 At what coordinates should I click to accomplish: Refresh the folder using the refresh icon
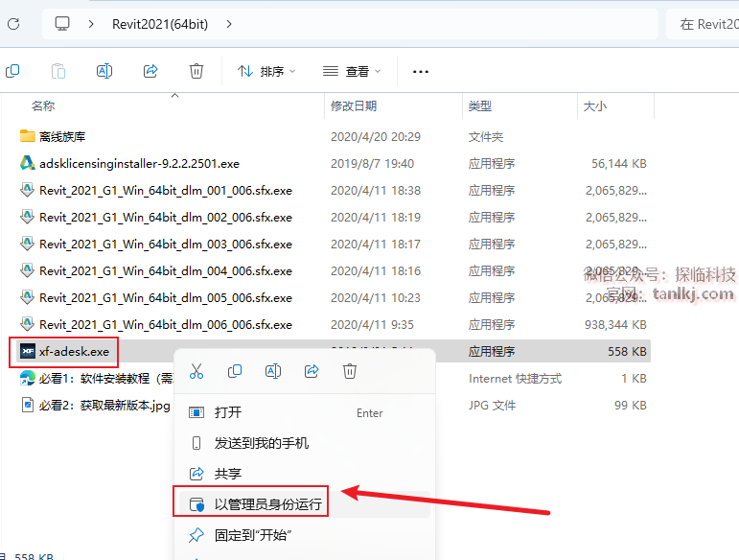click(x=13, y=24)
